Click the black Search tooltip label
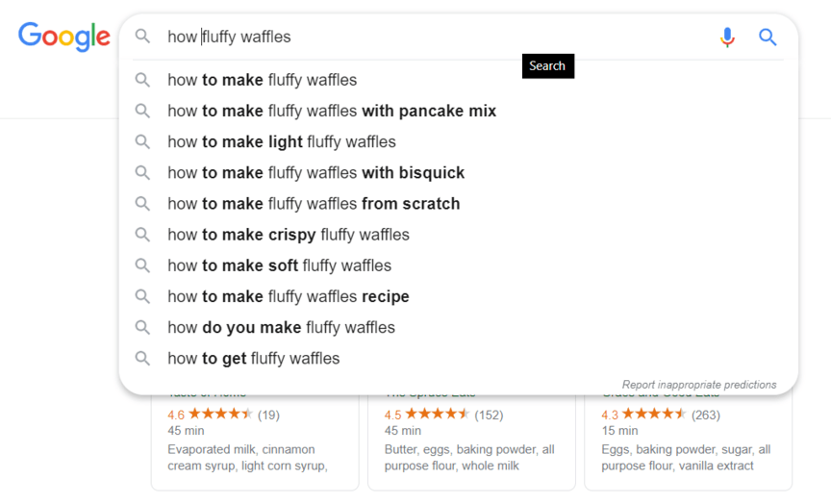 (547, 66)
